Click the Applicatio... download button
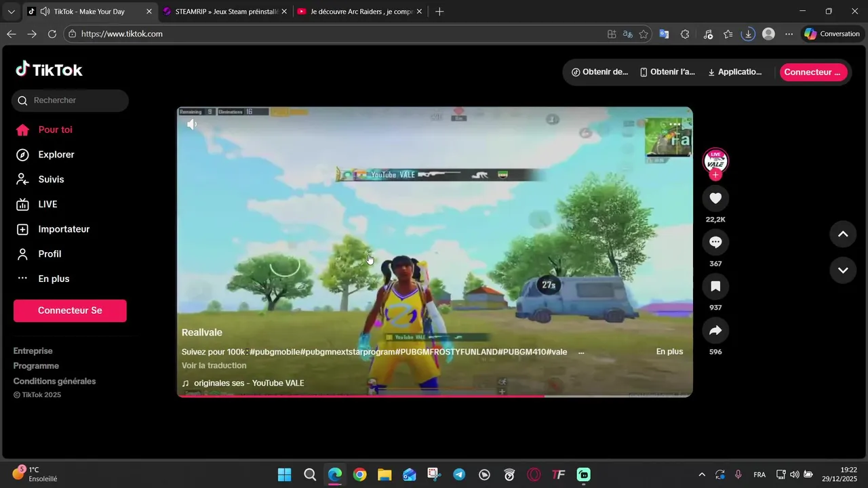 coord(735,72)
